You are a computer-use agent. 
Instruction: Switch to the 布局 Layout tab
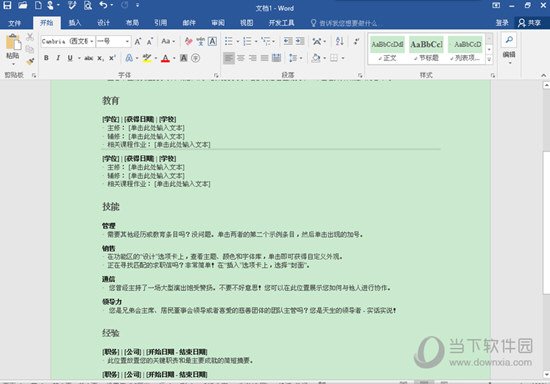[132, 23]
